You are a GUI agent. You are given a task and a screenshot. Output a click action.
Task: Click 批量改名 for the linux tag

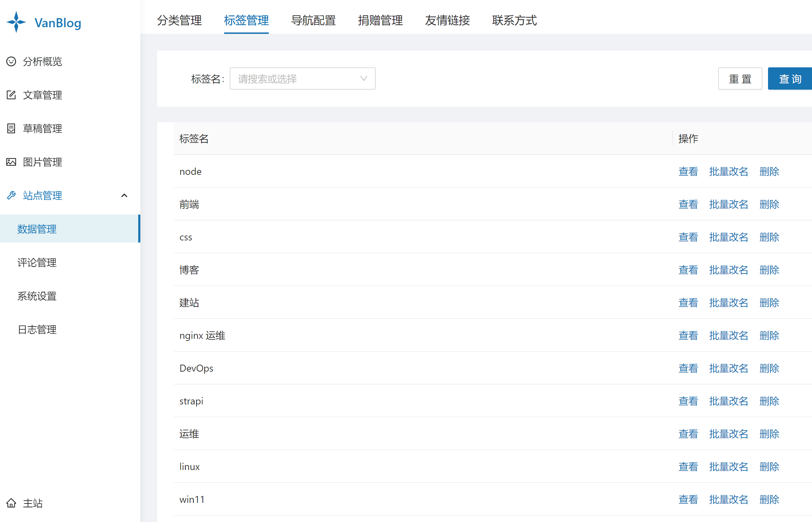coord(729,467)
